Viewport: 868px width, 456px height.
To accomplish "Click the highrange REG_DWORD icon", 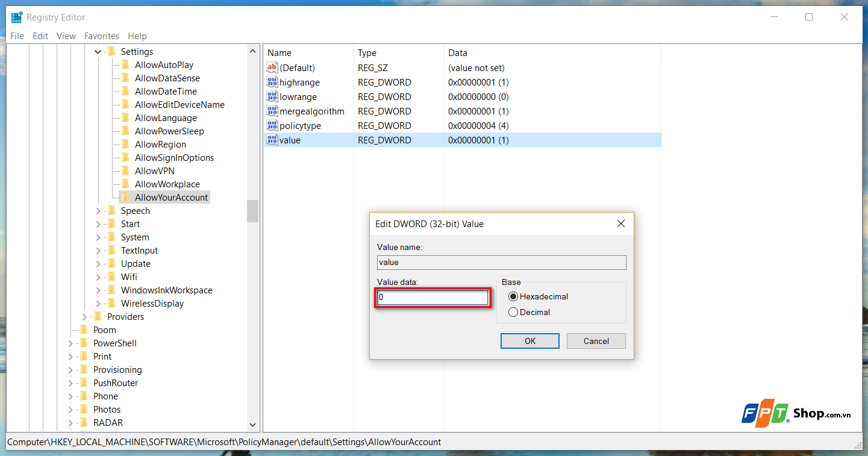I will (272, 82).
